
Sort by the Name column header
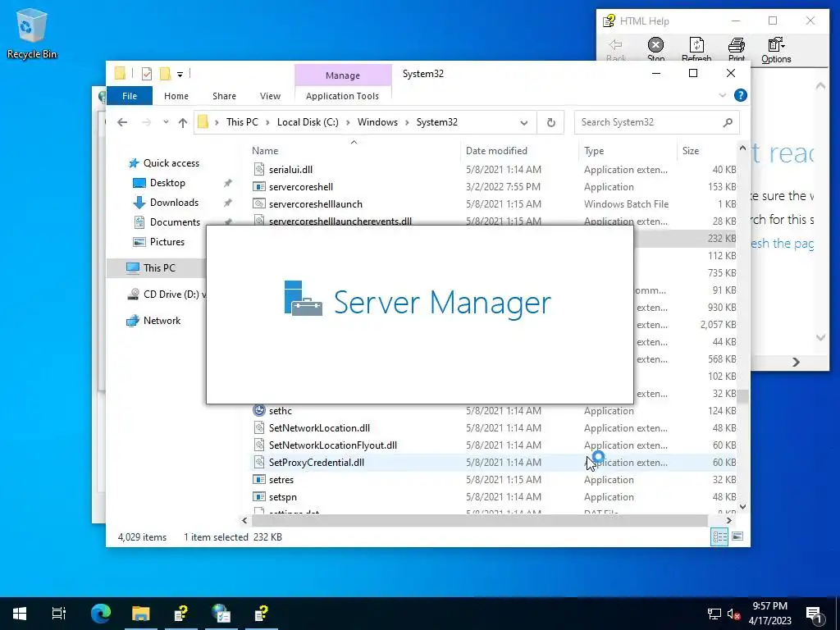coord(354,151)
